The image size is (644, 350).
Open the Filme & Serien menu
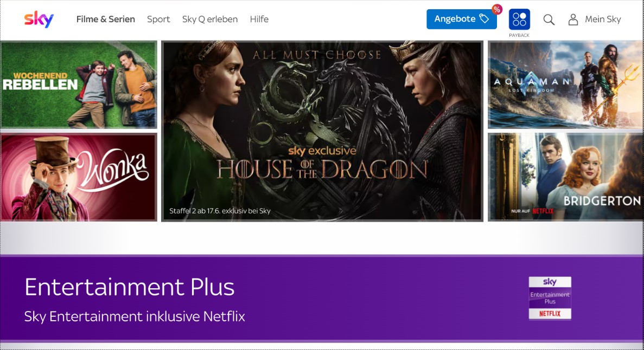pyautogui.click(x=105, y=19)
